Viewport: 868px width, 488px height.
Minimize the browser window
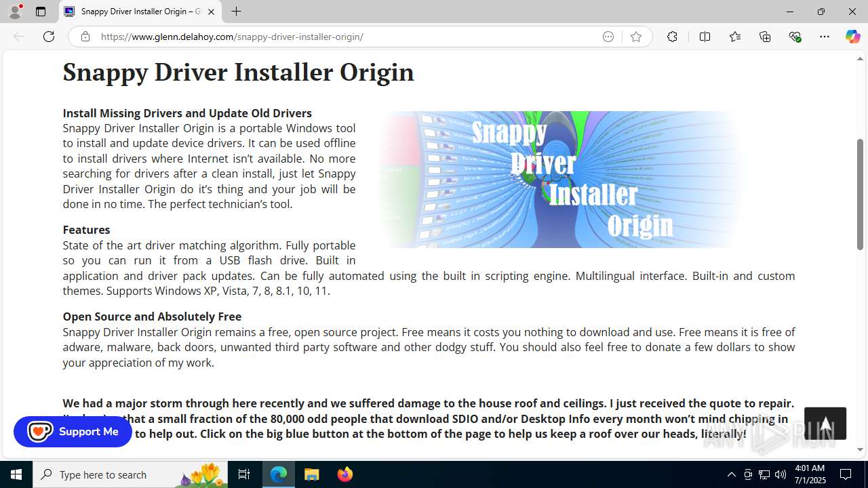(x=789, y=12)
